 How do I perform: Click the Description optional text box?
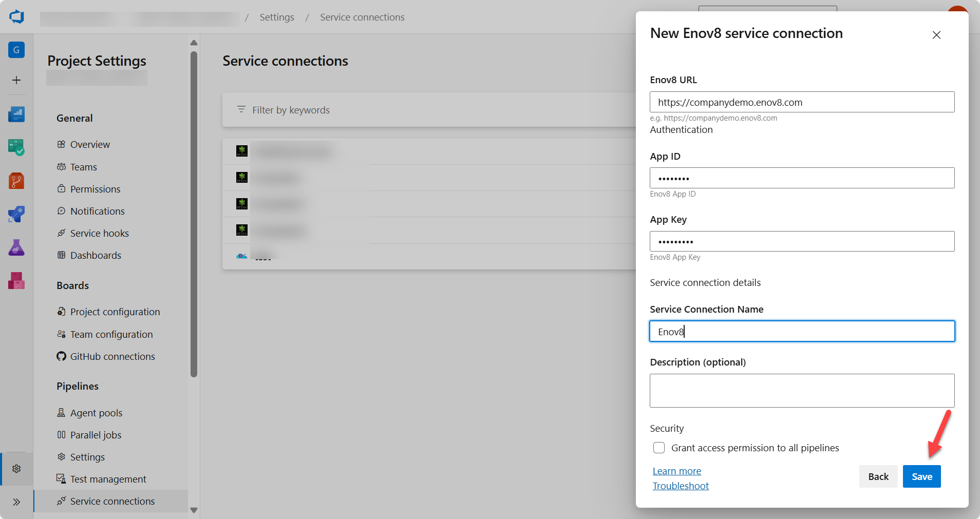pos(802,391)
